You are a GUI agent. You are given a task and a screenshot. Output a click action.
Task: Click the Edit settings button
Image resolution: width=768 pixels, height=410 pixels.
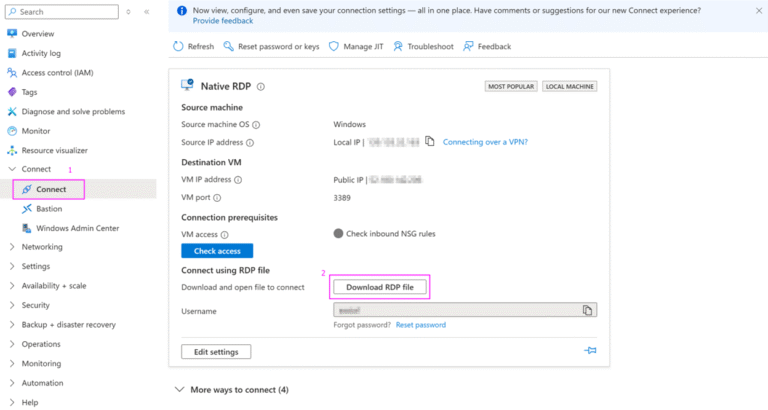click(216, 352)
